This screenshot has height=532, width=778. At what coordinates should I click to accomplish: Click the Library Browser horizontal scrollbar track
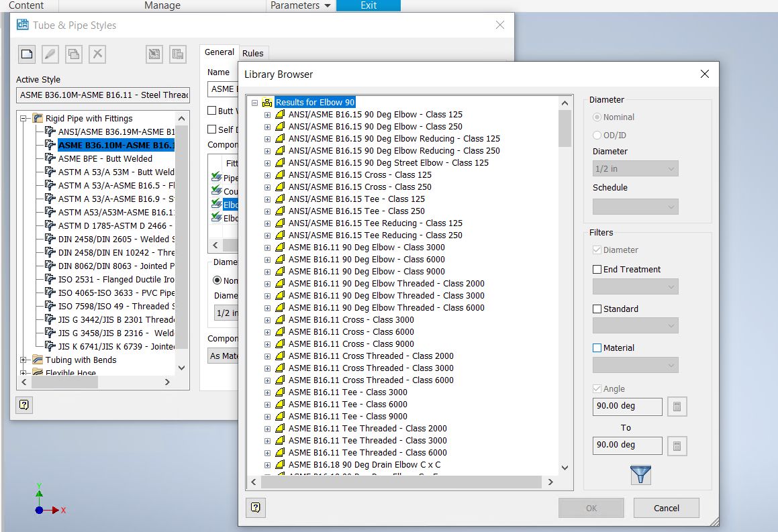[x=401, y=482]
